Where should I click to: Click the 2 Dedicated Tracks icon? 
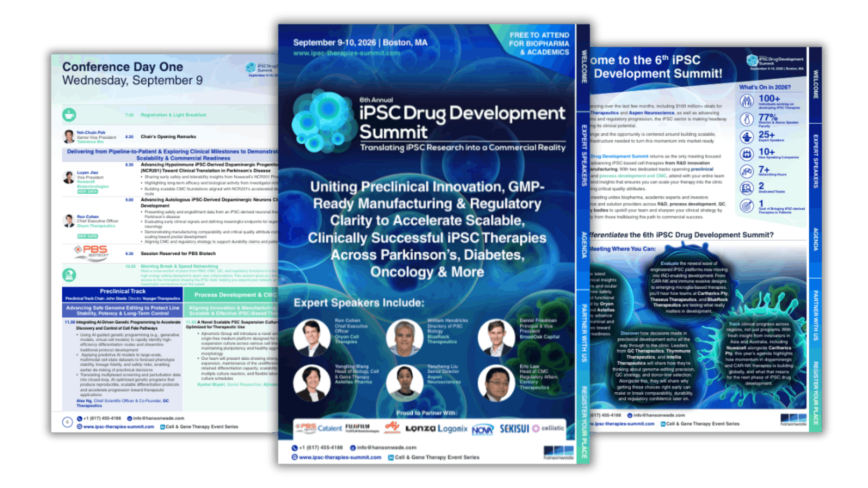[x=747, y=188]
